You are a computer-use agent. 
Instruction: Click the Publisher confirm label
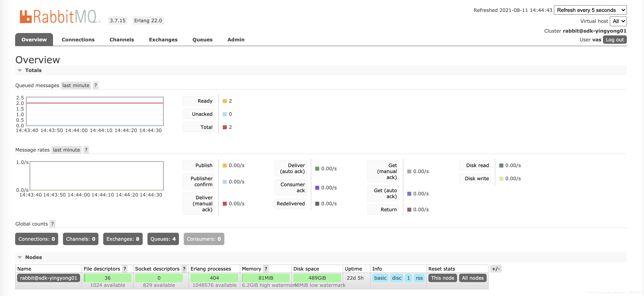coord(198,182)
